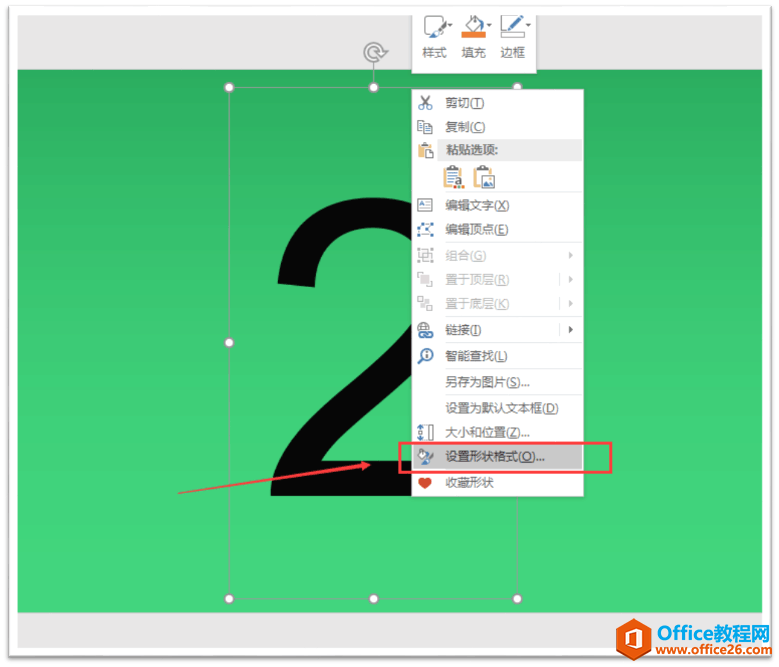The width and height of the screenshot is (779, 667).
Task: Open the Outline (边框) dropdown arrow
Action: [529, 25]
